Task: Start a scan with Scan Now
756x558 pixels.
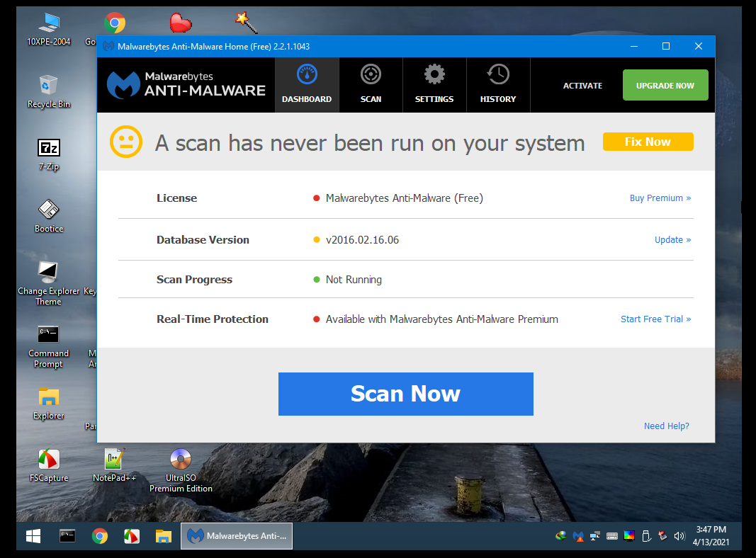Action: pos(405,394)
